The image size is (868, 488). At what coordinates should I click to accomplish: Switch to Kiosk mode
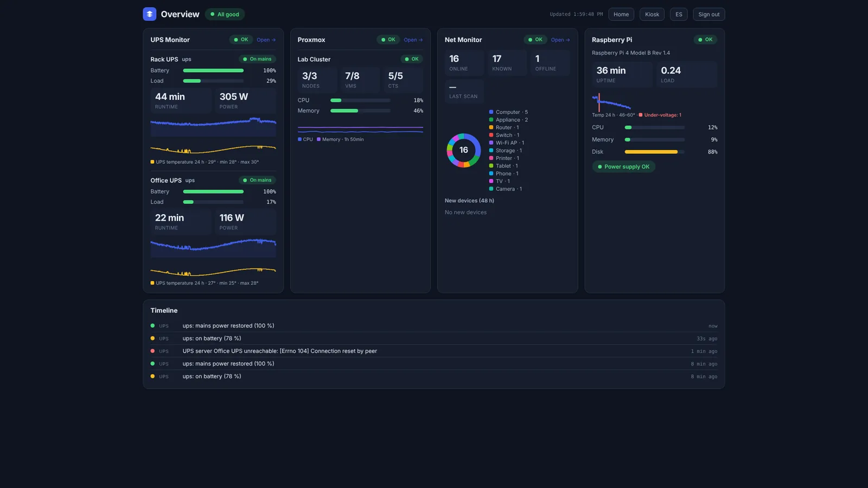tap(652, 15)
